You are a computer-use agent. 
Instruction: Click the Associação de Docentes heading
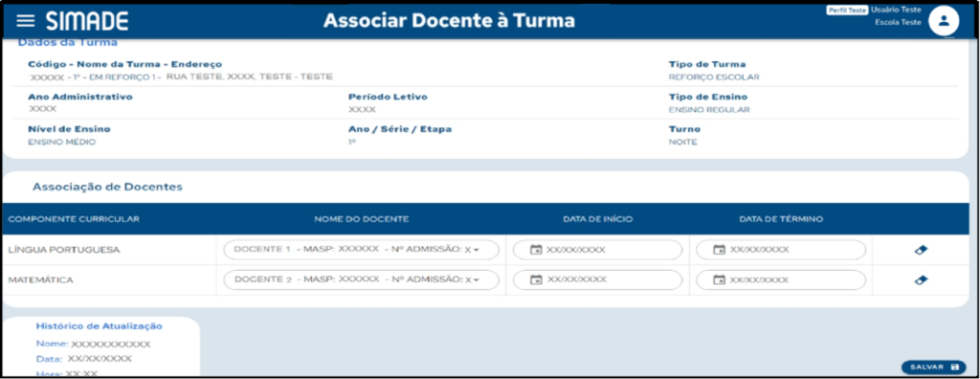[x=107, y=187]
